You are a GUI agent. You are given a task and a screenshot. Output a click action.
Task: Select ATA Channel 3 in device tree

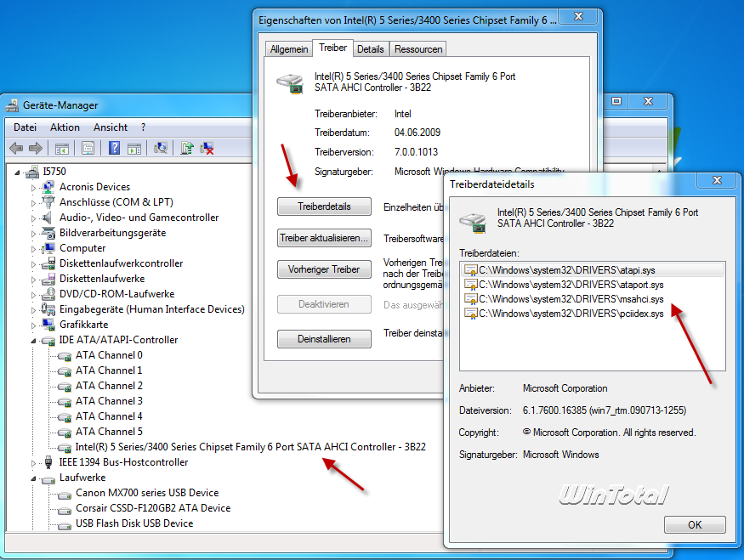tap(109, 401)
